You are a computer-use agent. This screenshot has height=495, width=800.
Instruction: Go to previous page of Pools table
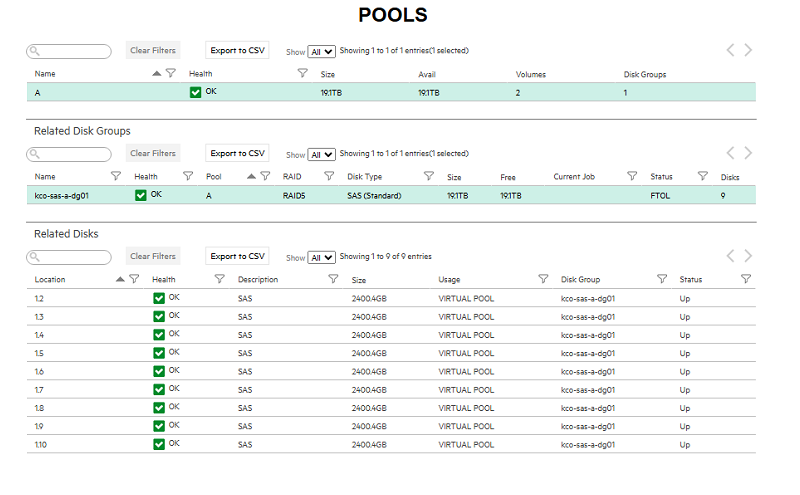point(731,50)
